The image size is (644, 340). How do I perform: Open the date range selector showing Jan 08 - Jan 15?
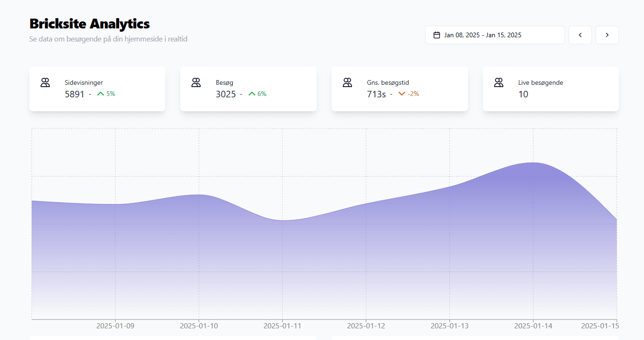tap(495, 34)
